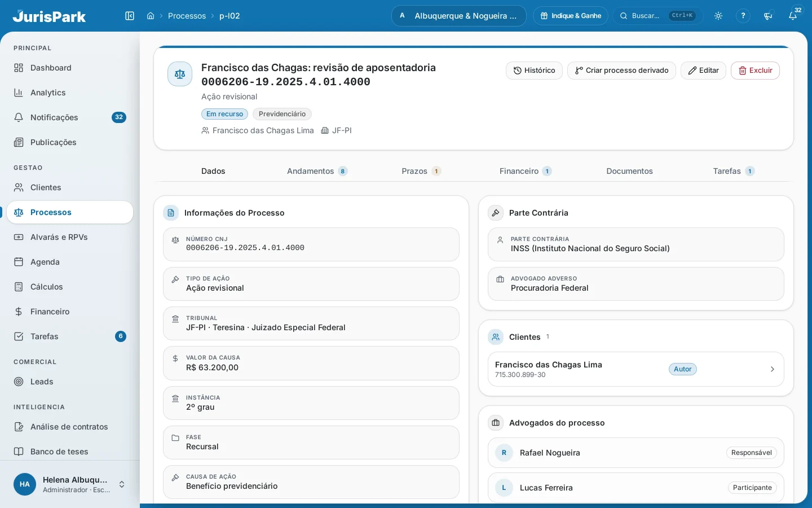The height and width of the screenshot is (508, 812).
Task: Open Dashboard in the sidebar
Action: tap(70, 68)
